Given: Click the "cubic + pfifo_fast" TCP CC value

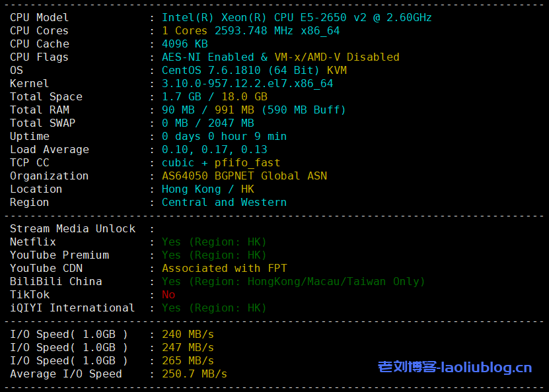Looking at the screenshot, I should (221, 163).
